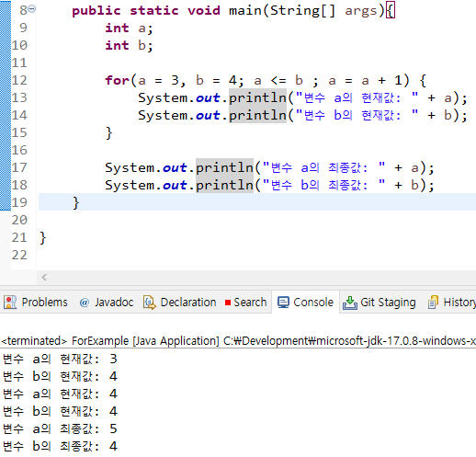476x457 pixels.
Task: Collapse the main method fold marker
Action: coord(32,9)
